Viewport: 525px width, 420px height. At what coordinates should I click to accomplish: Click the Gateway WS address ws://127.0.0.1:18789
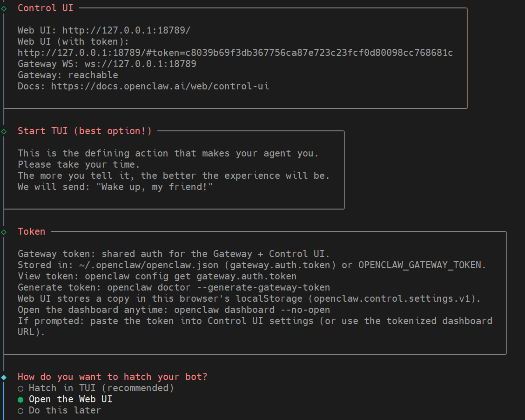point(140,64)
